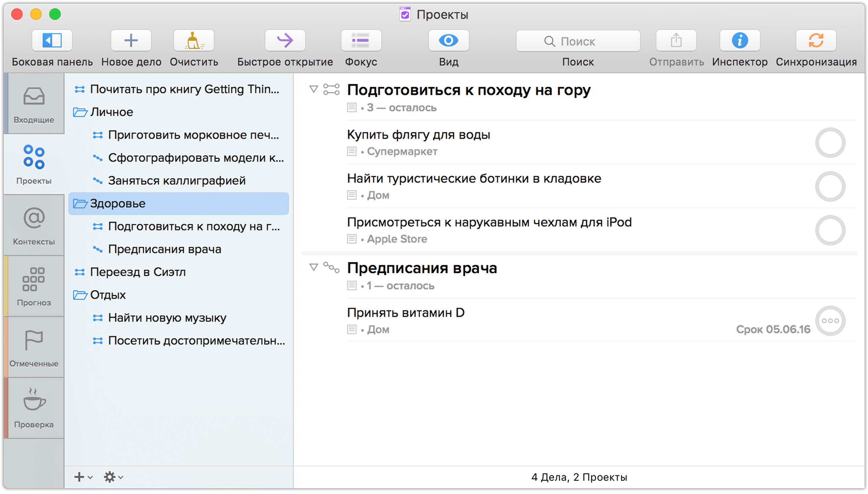Mark Принять витамин D complete
The width and height of the screenshot is (868, 494).
point(830,321)
